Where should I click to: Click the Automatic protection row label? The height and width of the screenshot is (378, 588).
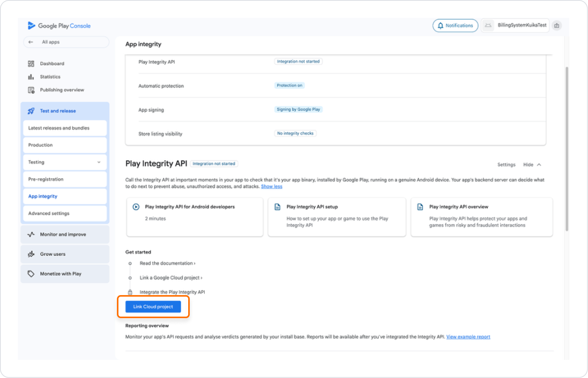tap(161, 86)
